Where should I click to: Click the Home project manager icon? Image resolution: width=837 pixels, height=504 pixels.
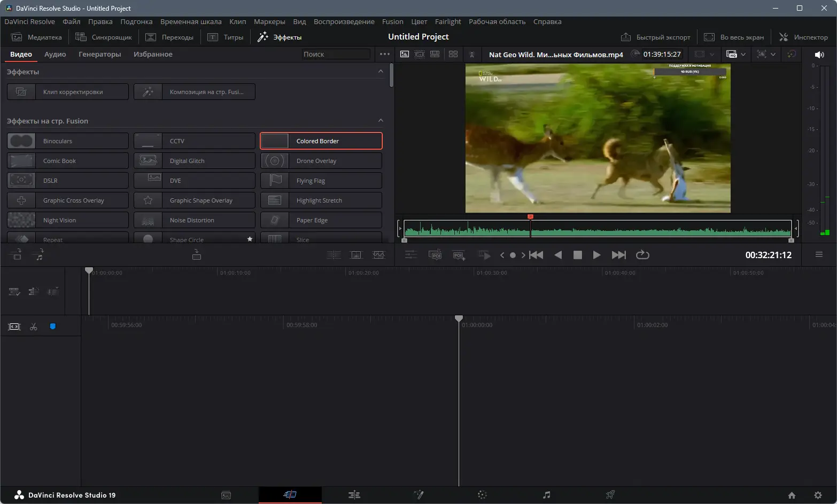(x=792, y=495)
